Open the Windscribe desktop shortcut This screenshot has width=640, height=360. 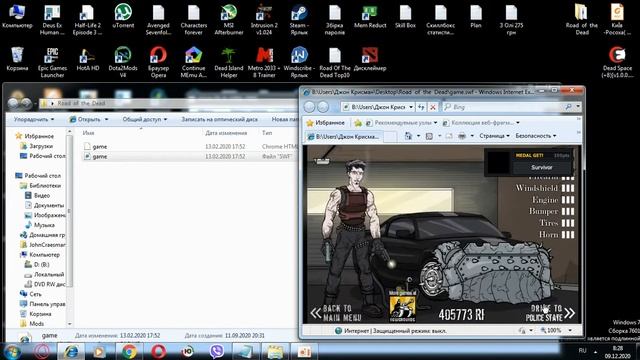pos(299,62)
